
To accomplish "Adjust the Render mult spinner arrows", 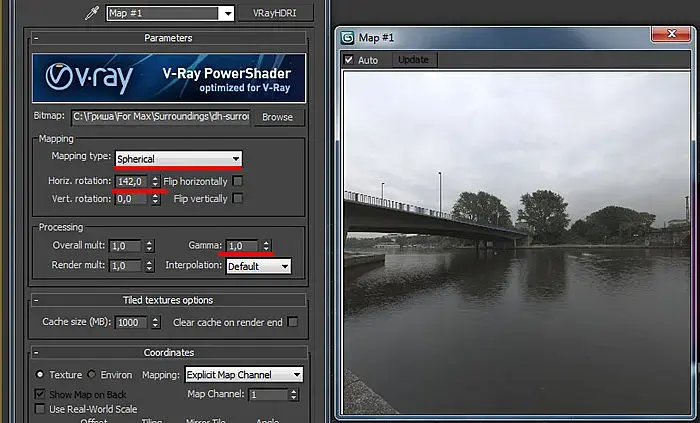I will pos(150,265).
